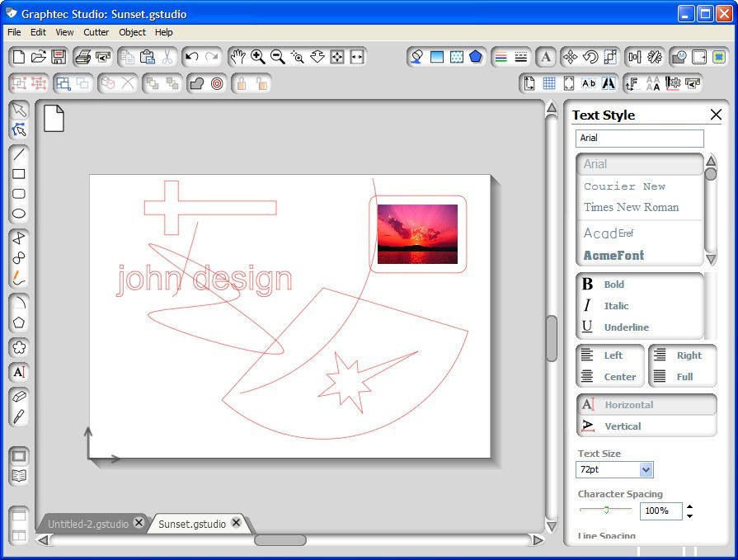738x560 pixels.
Task: Switch to Untitled-2.gstudio tab
Action: (x=88, y=524)
